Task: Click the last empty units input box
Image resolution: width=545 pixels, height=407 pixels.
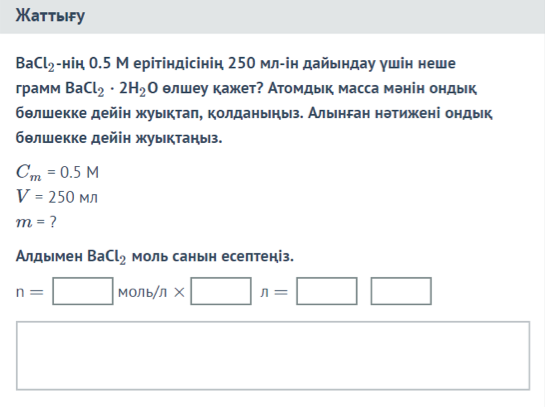Action: 401,291
